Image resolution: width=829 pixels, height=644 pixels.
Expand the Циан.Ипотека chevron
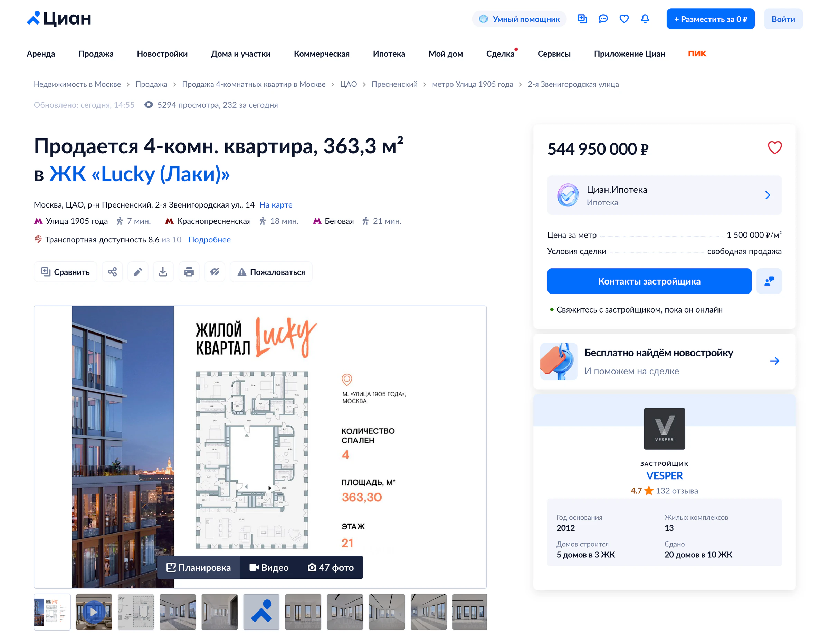tap(768, 195)
